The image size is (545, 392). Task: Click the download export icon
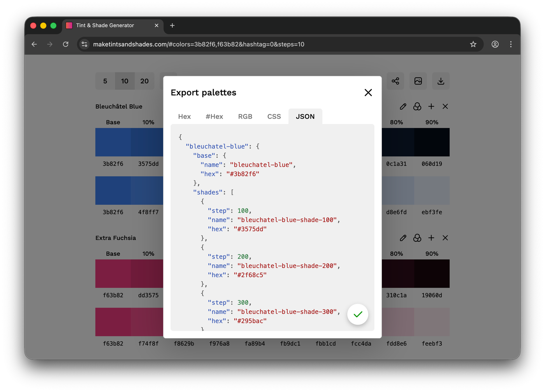click(441, 81)
